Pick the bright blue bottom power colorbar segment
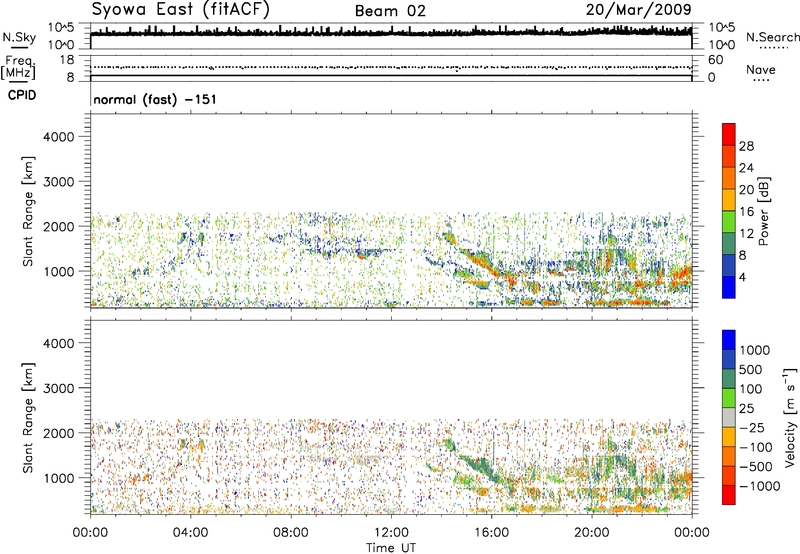The width and height of the screenshot is (800, 554). pyautogui.click(x=729, y=288)
